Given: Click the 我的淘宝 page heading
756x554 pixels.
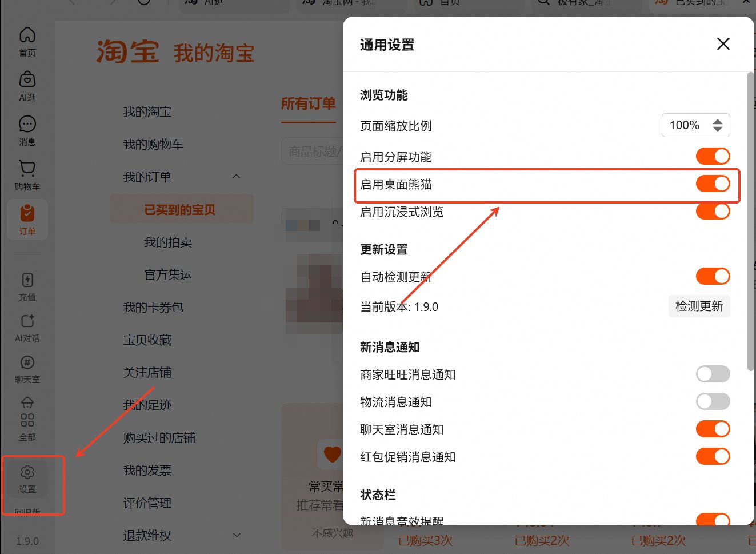Looking at the screenshot, I should pyautogui.click(x=214, y=53).
